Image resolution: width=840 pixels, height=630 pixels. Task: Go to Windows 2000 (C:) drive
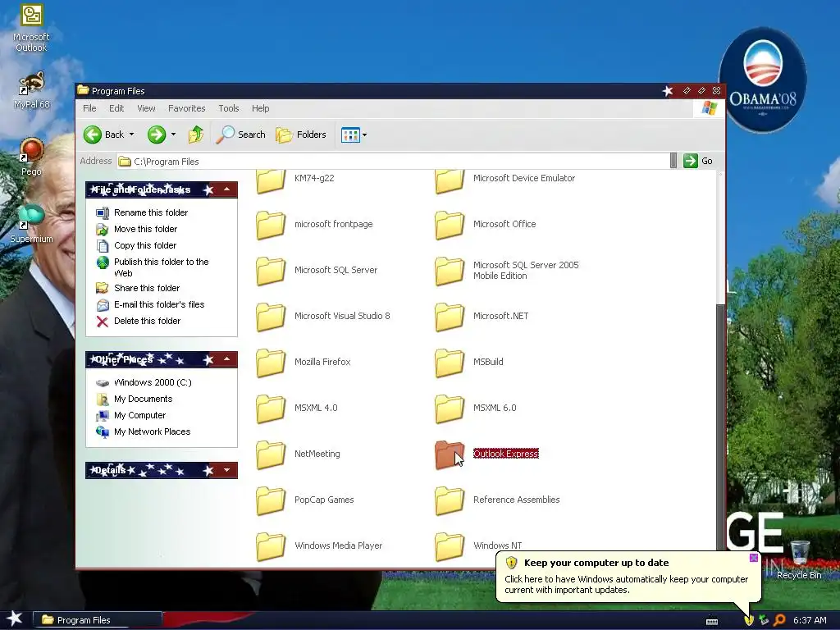click(144, 382)
